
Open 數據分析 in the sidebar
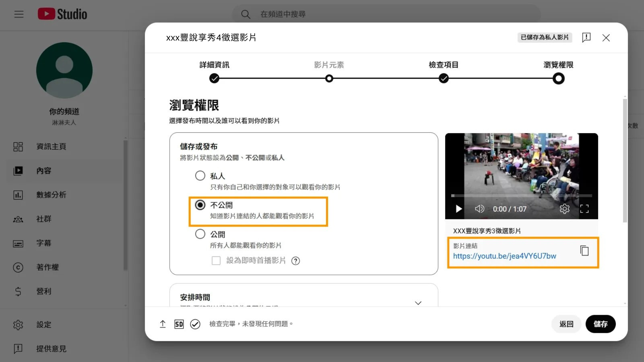[51, 195]
